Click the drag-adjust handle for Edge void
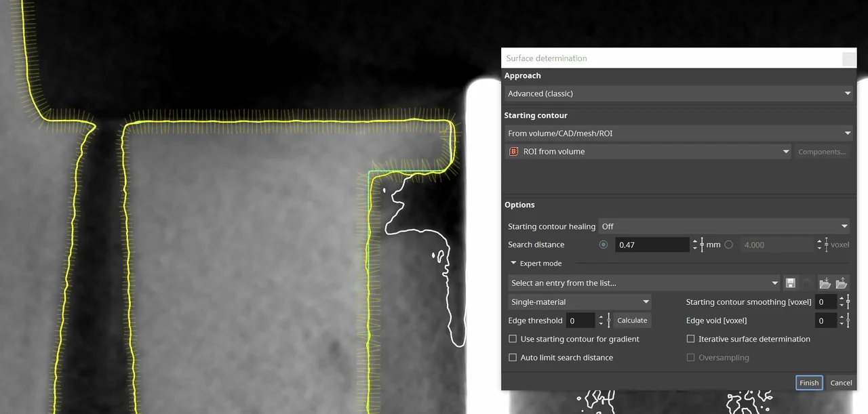The image size is (868, 414). 848,320
